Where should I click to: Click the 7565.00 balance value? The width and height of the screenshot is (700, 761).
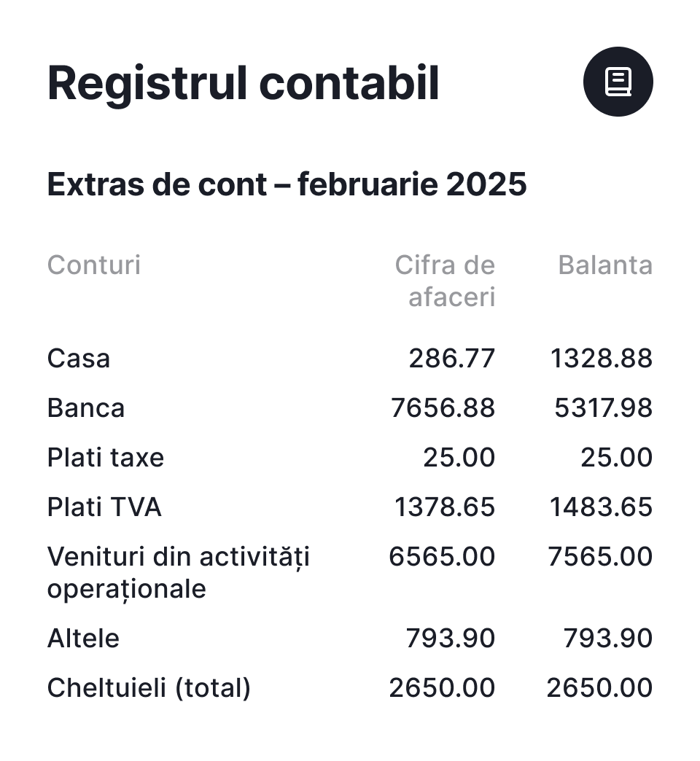click(600, 557)
